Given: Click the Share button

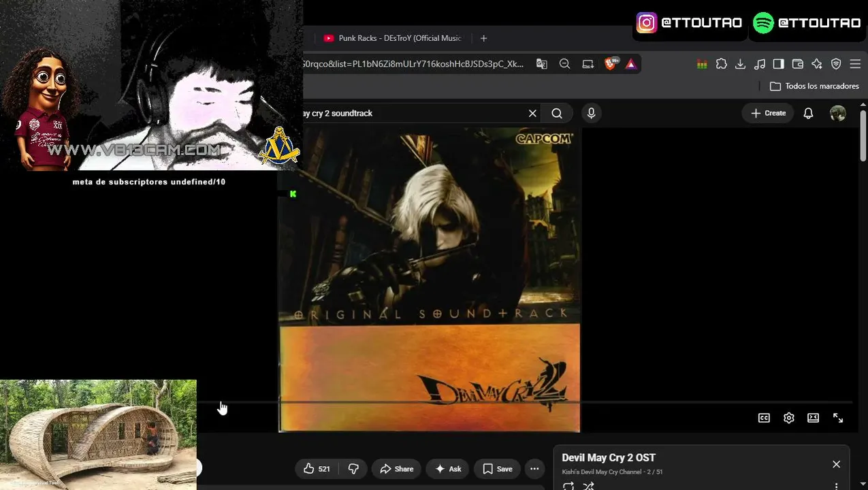Looking at the screenshot, I should pyautogui.click(x=396, y=469).
